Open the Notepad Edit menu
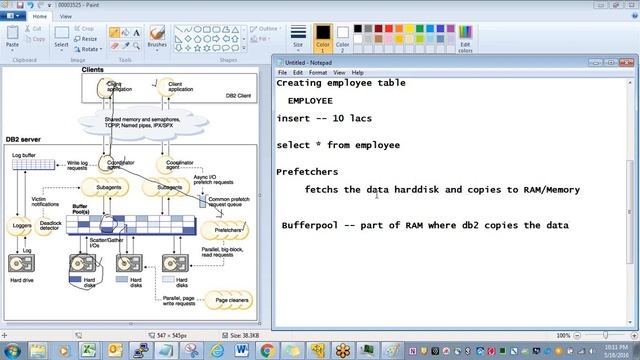Viewport: 640px width, 360px height. pyautogui.click(x=298, y=73)
